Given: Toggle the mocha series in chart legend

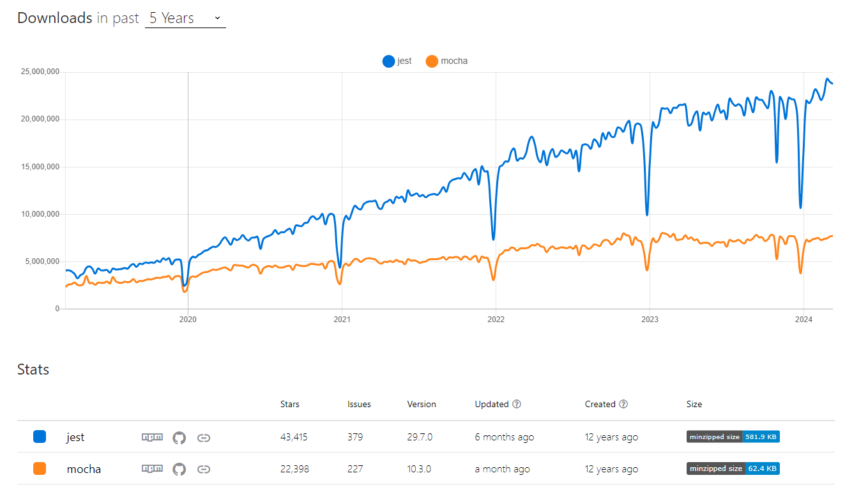Looking at the screenshot, I should point(446,61).
